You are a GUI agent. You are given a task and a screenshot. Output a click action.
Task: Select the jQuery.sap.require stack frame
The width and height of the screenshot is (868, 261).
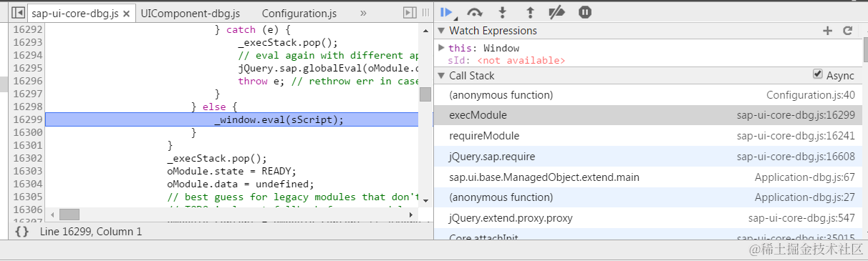(648, 157)
